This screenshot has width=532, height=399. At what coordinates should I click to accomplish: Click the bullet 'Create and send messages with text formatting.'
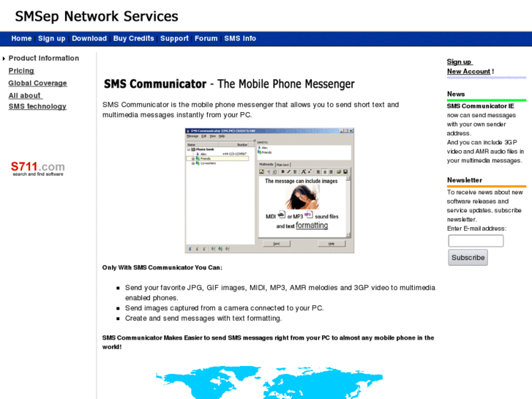coord(203,318)
